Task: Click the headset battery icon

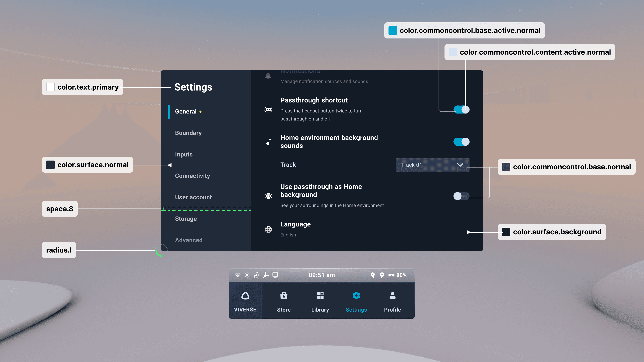Action: click(x=391, y=275)
